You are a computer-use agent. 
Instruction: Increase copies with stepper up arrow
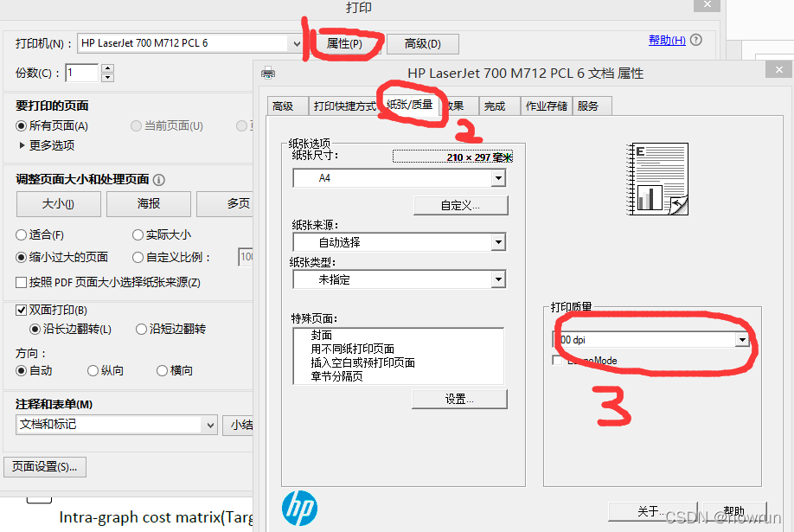pos(107,67)
